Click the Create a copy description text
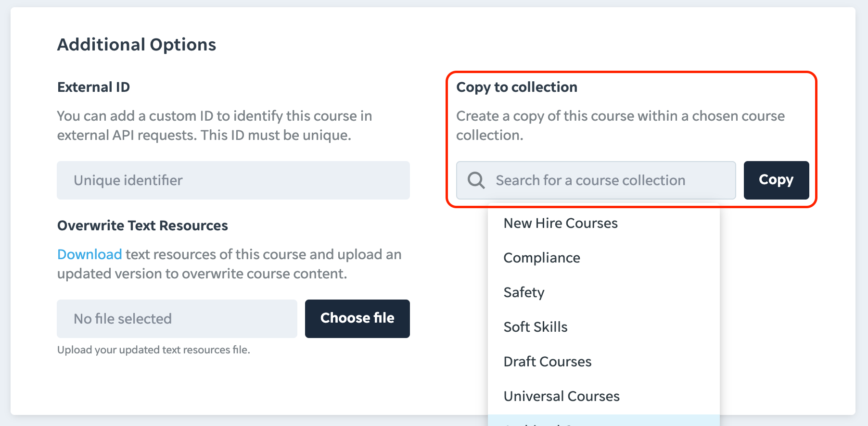 (x=620, y=125)
